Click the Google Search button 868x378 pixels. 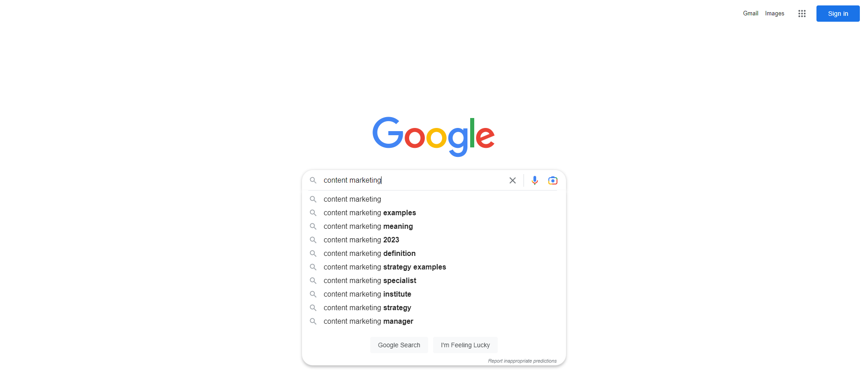(399, 345)
